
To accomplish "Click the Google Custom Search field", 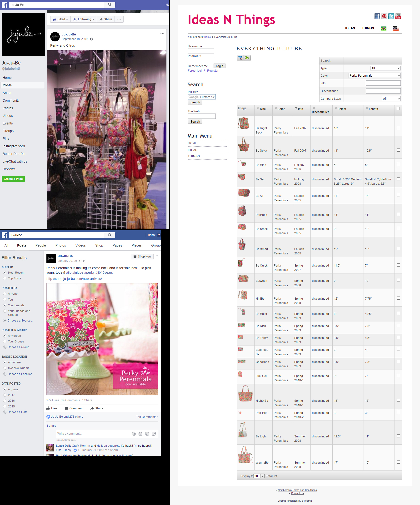I will [202, 97].
